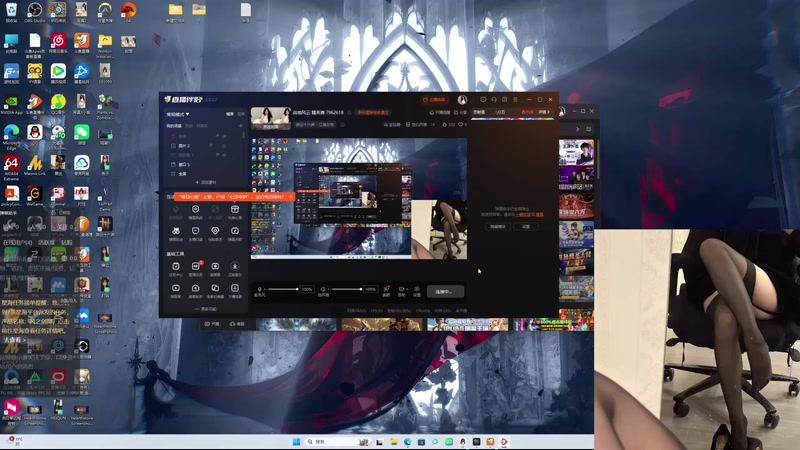Screen dimensions: 800x450
Task: Open the top banner thumbnail in back window
Action: click(x=577, y=152)
